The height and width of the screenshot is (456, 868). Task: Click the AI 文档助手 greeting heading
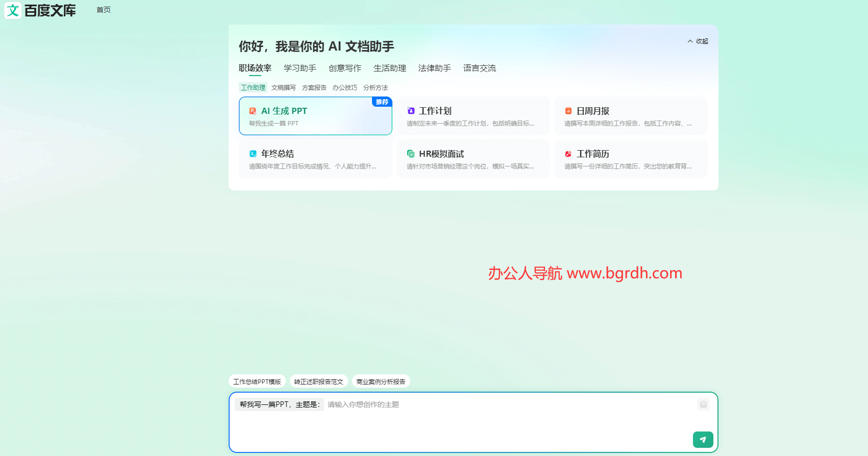coord(316,46)
